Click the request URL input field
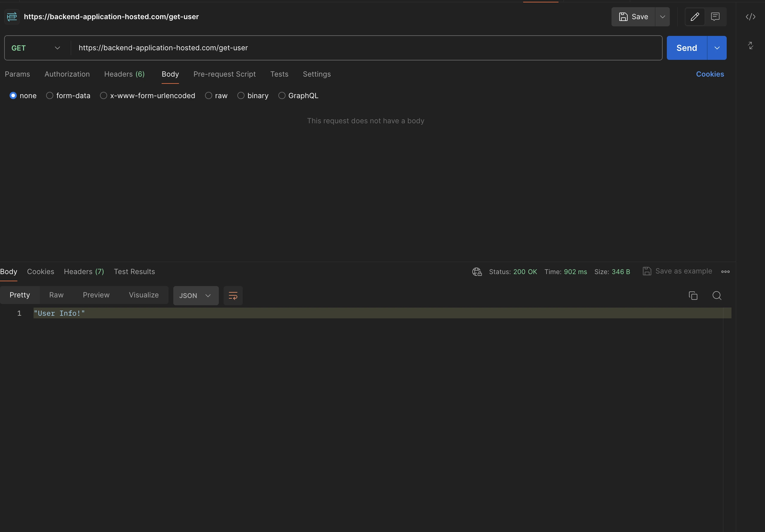The height and width of the screenshot is (532, 765). 367,48
